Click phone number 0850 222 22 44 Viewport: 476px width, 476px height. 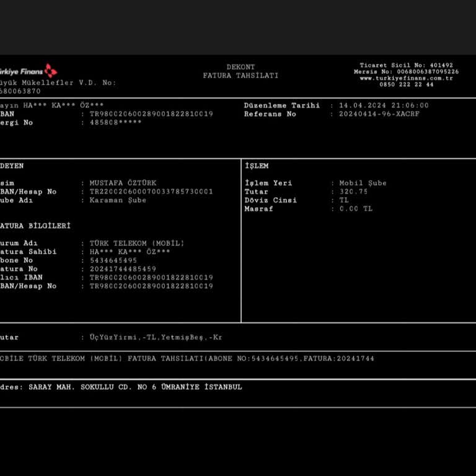pyautogui.click(x=406, y=84)
